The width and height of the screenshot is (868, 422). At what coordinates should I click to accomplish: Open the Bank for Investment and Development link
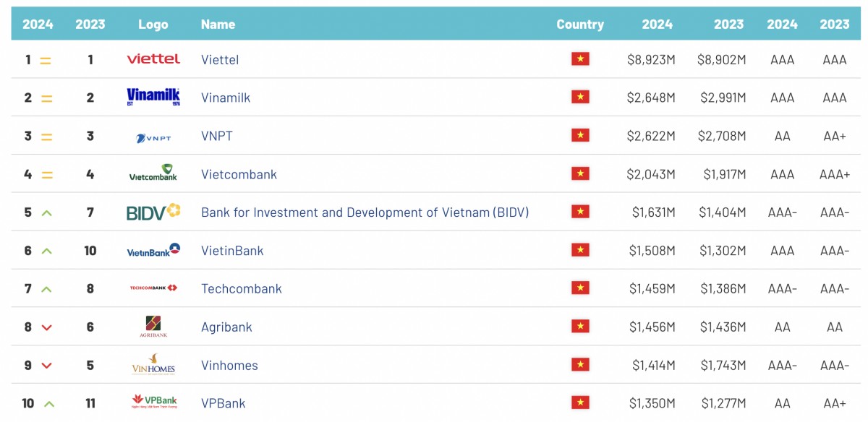click(x=365, y=212)
